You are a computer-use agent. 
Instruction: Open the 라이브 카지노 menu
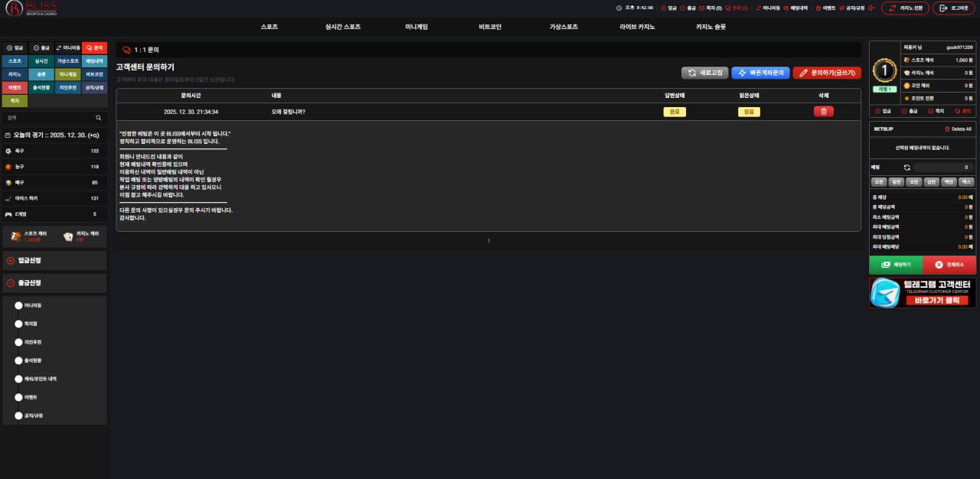[x=637, y=27]
